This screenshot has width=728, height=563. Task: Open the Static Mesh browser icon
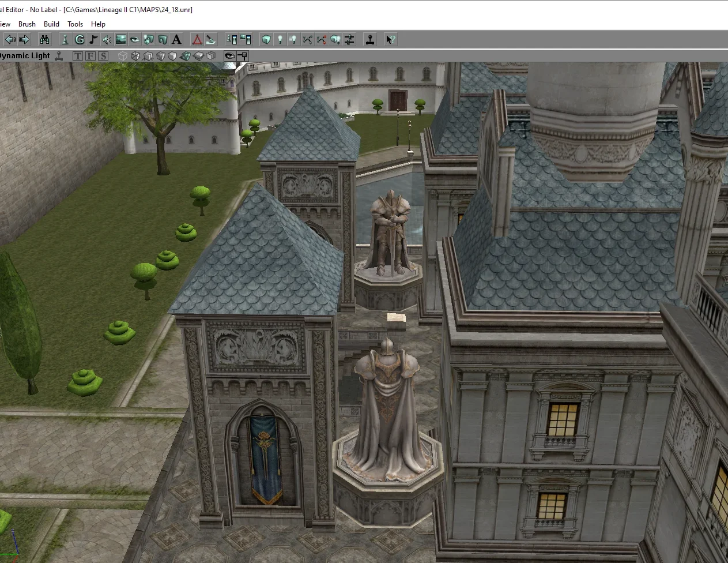point(163,39)
